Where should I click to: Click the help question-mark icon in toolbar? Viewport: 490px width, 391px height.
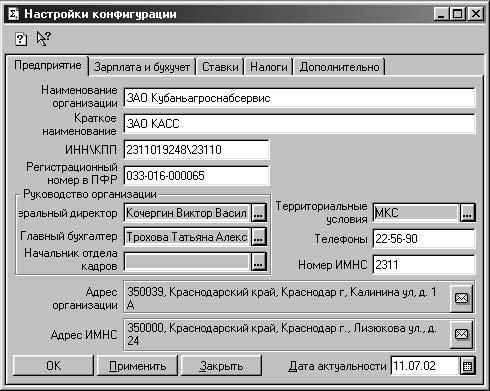(21, 39)
